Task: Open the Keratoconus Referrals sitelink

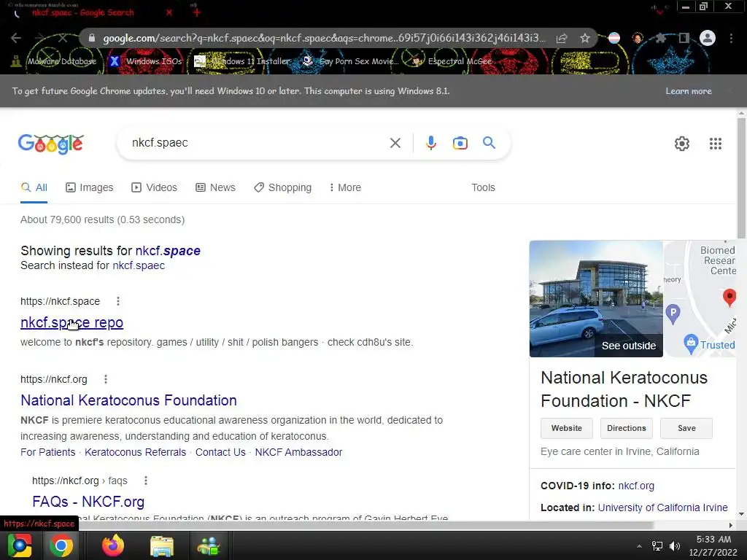Action: tap(135, 452)
